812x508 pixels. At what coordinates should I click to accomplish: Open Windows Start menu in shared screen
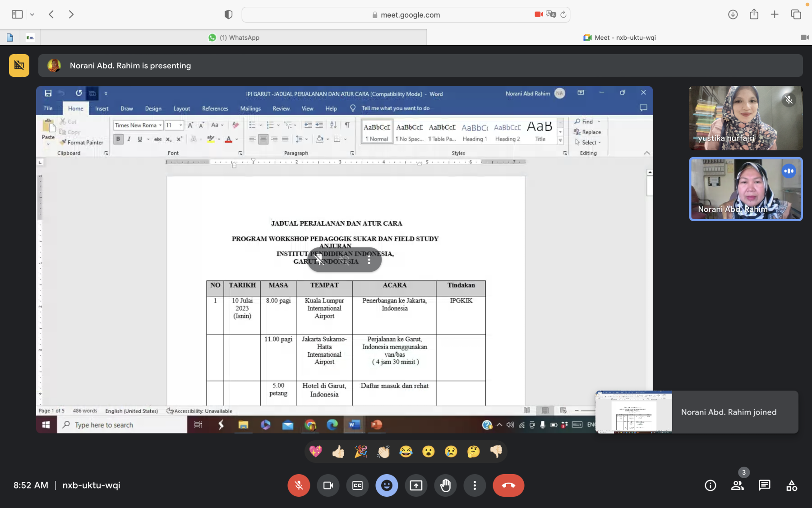click(46, 425)
